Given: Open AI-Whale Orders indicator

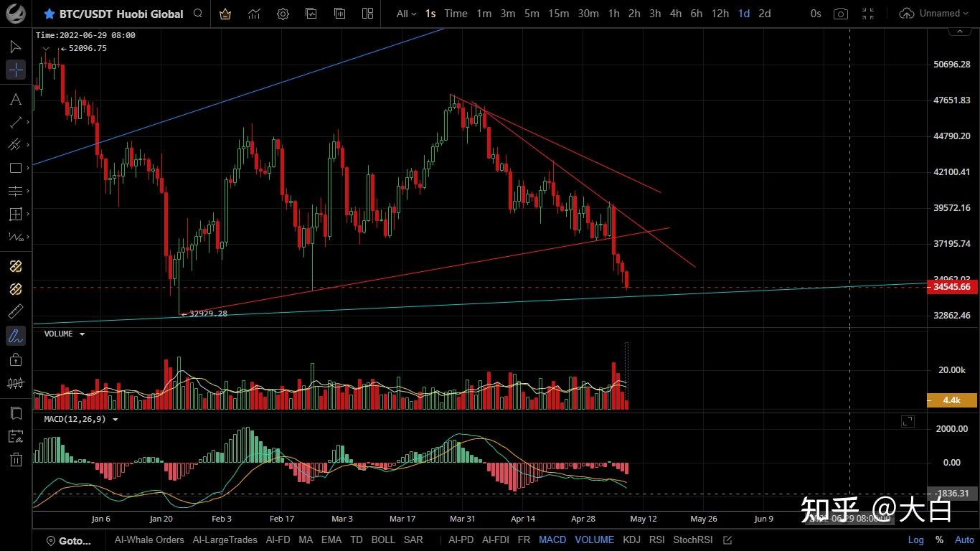Looking at the screenshot, I should tap(149, 540).
